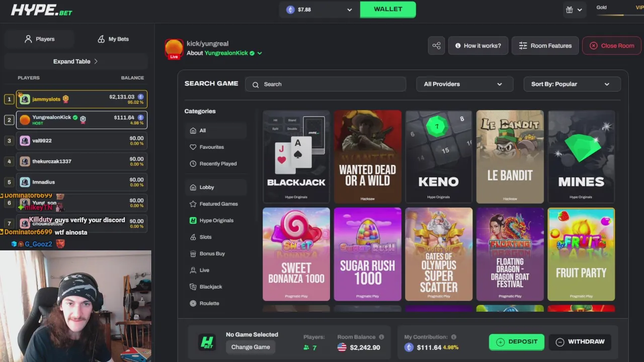Screen dimensions: 644x362
Task: Open the Le Bandit game tile
Action: tap(510, 157)
